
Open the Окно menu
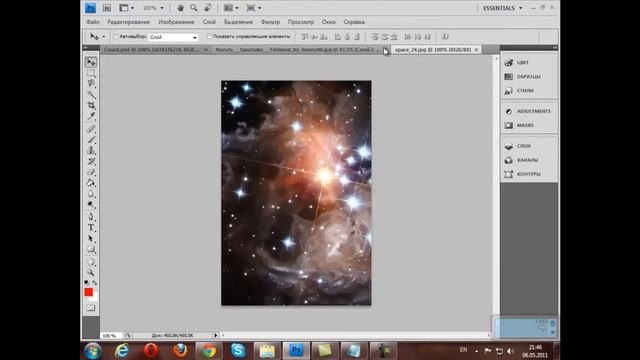tap(329, 22)
